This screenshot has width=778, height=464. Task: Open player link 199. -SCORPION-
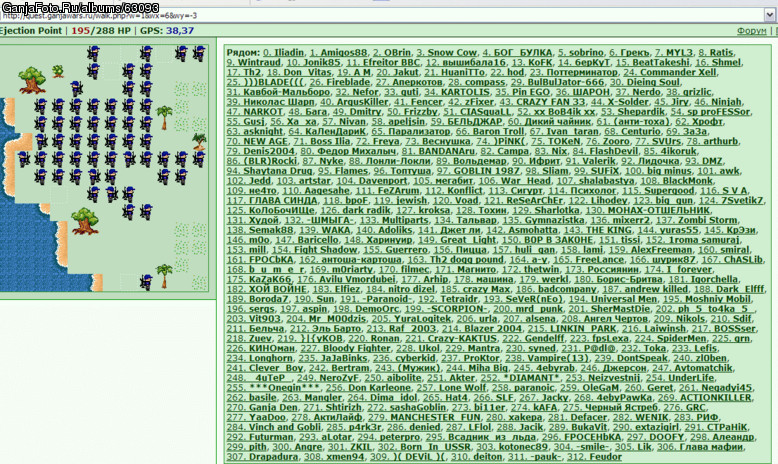pyautogui.click(x=446, y=309)
